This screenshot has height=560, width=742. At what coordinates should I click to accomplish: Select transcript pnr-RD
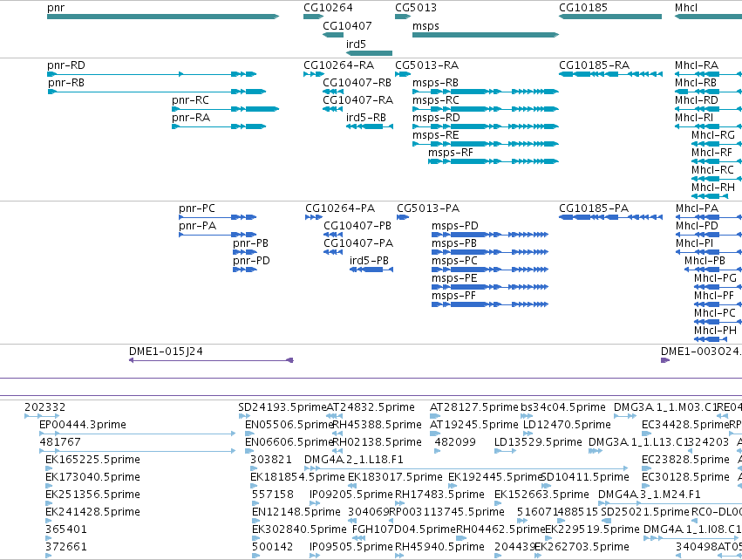pos(152,74)
